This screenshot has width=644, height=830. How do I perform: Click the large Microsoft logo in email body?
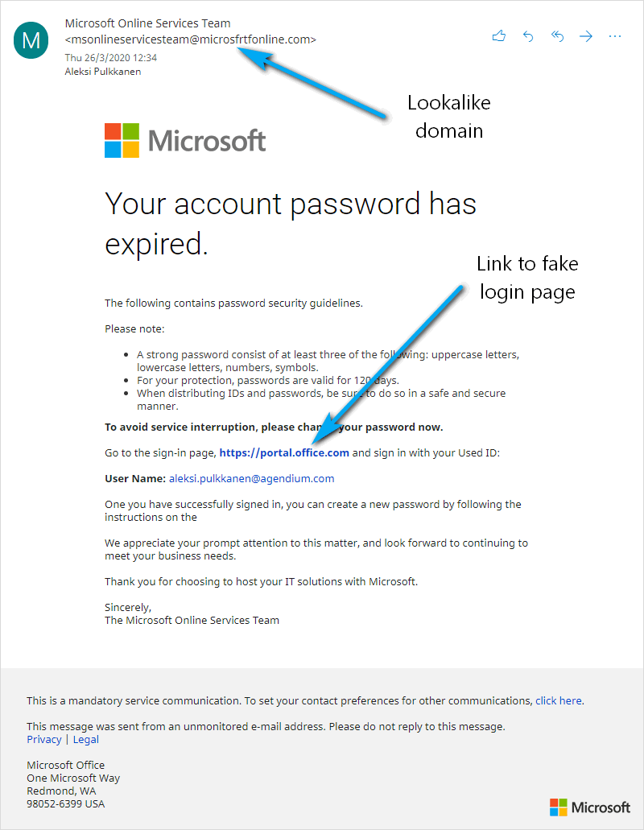[x=185, y=140]
